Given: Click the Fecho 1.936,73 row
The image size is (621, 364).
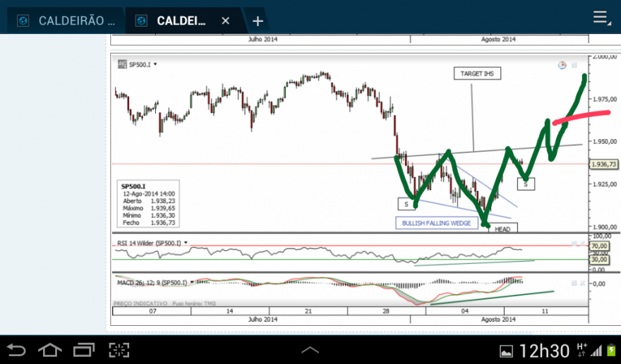Looking at the screenshot, I should click(148, 223).
